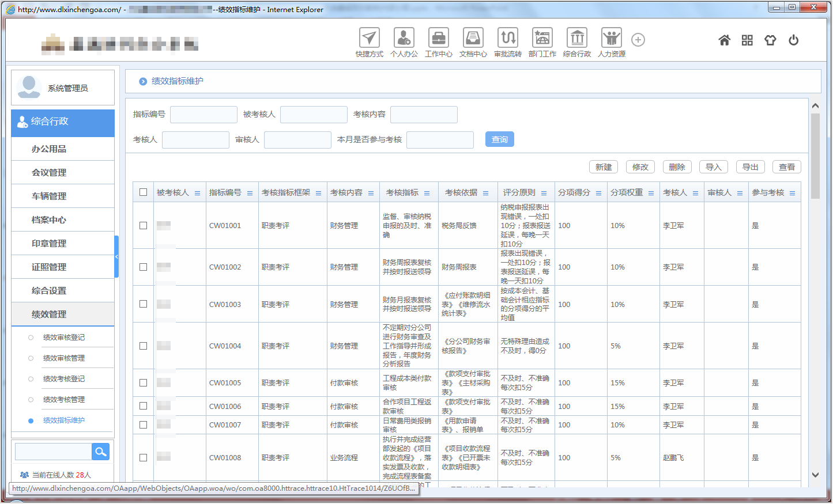This screenshot has width=833, height=504.
Task: Open the 评分原则 column menu
Action: 544,194
